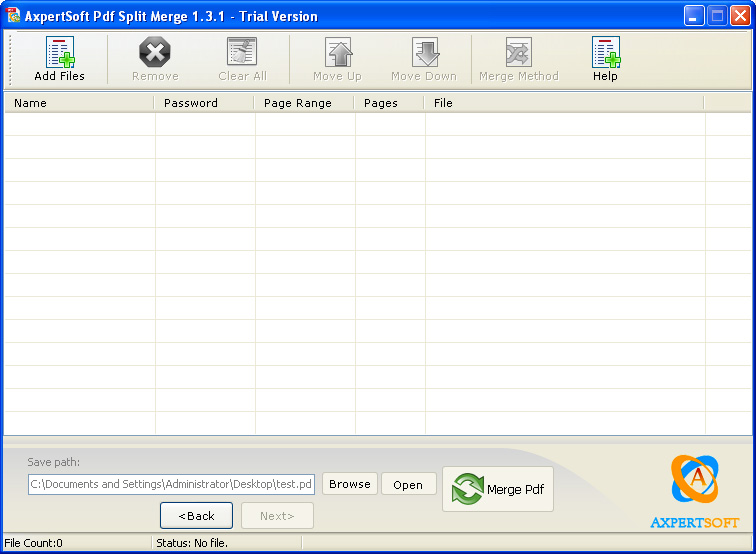Click the Move Up arrow icon
This screenshot has height=554, width=756.
338,52
